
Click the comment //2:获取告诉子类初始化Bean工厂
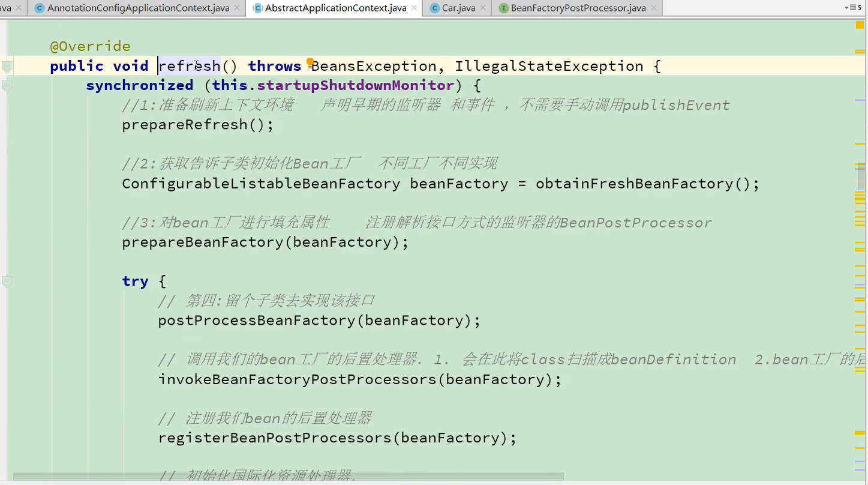coord(310,164)
